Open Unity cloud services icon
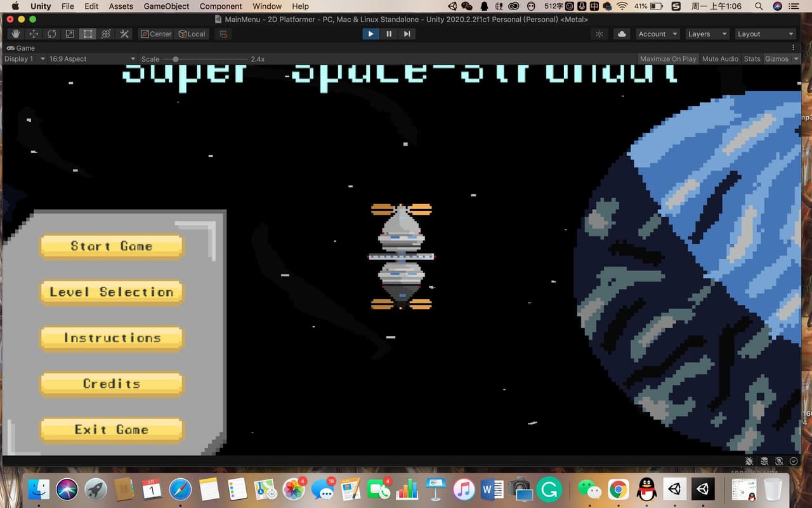 pyautogui.click(x=622, y=34)
